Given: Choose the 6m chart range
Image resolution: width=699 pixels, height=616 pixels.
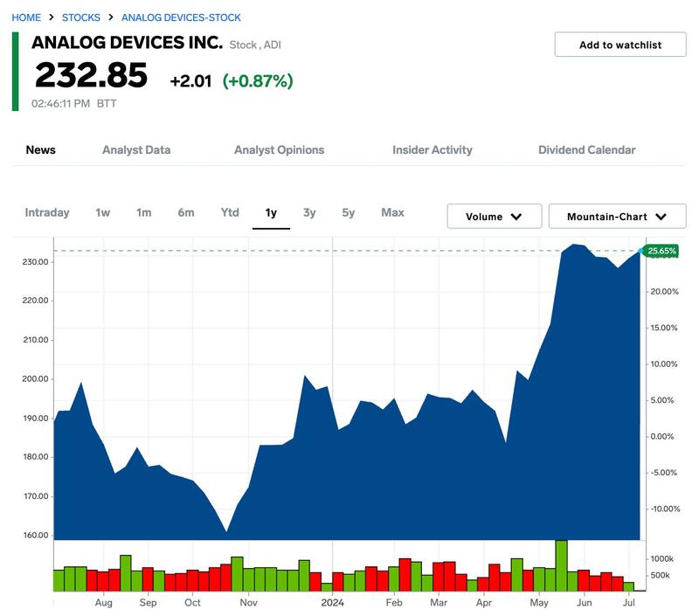Looking at the screenshot, I should (x=186, y=212).
